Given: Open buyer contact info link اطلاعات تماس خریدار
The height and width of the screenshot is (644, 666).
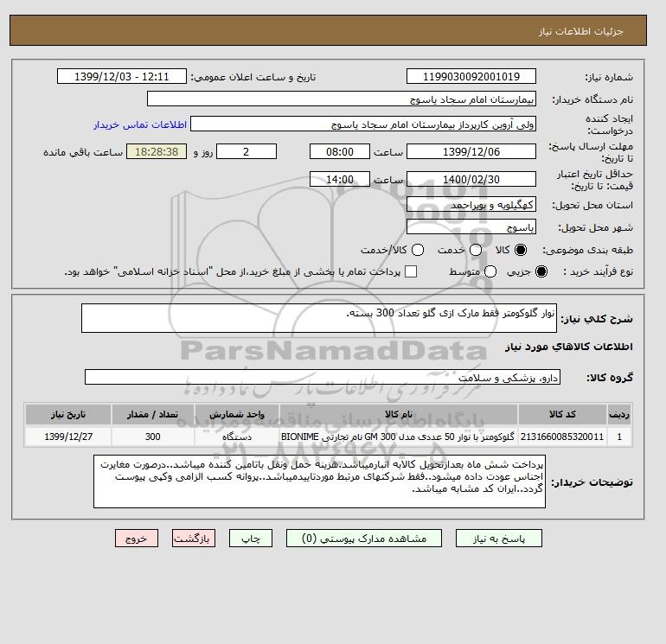Looking at the screenshot, I should [x=140, y=124].
